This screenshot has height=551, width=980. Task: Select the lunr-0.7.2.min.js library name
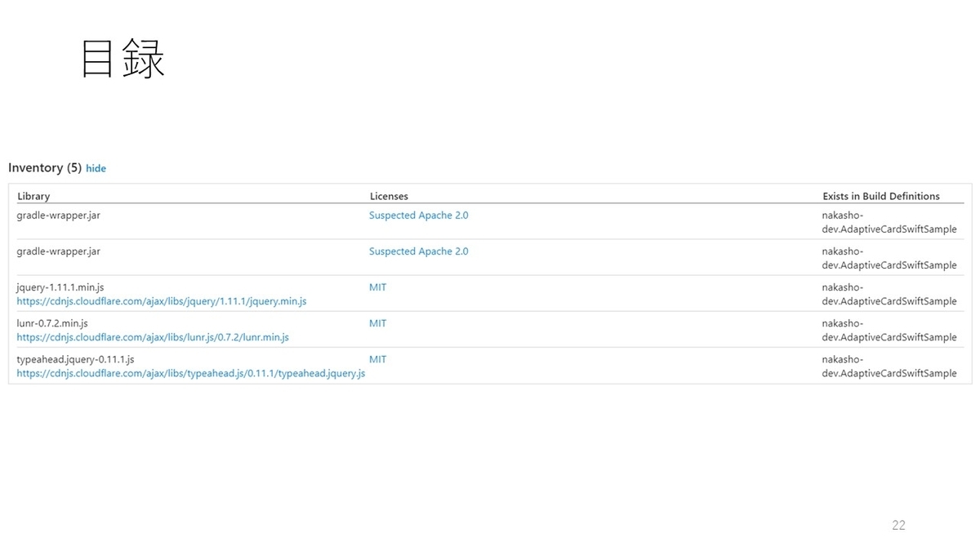click(x=52, y=323)
